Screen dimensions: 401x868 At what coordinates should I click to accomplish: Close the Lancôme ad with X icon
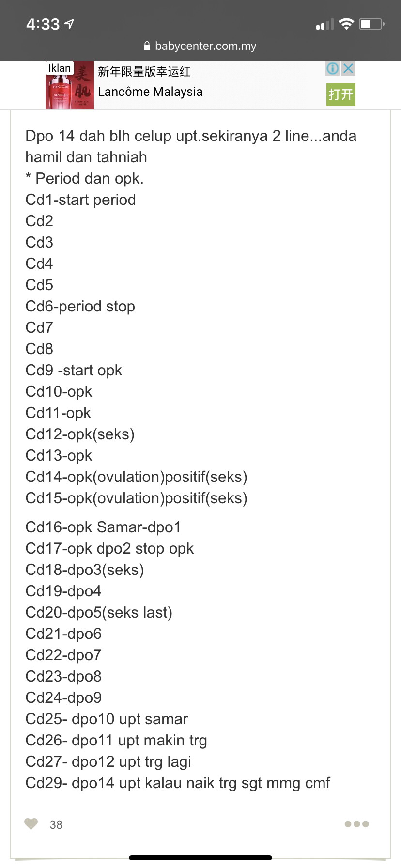pos(348,68)
